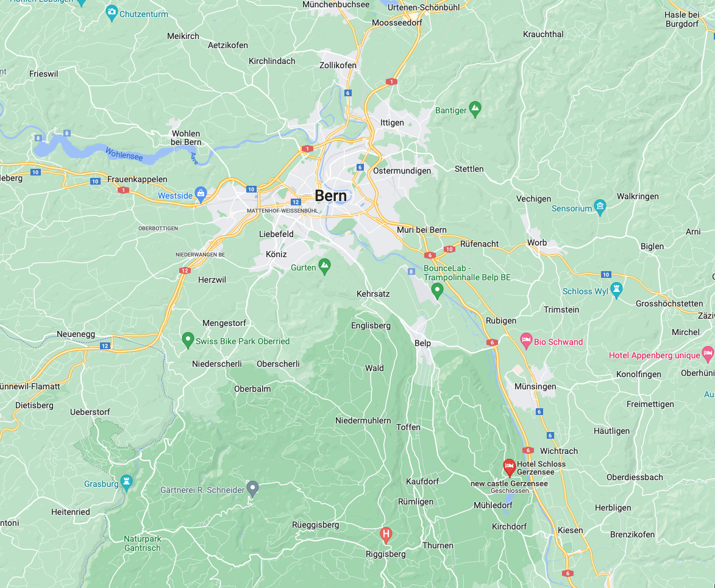This screenshot has height=588, width=715.
Task: Select the Gärtnerei R. Schneider gray pin
Action: click(x=252, y=489)
